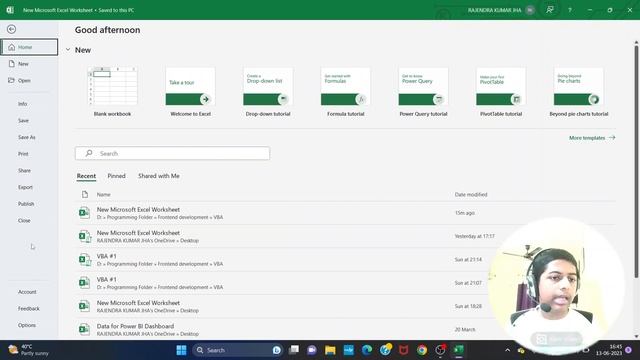Open McAfee shield icon in taskbar

coord(404,350)
